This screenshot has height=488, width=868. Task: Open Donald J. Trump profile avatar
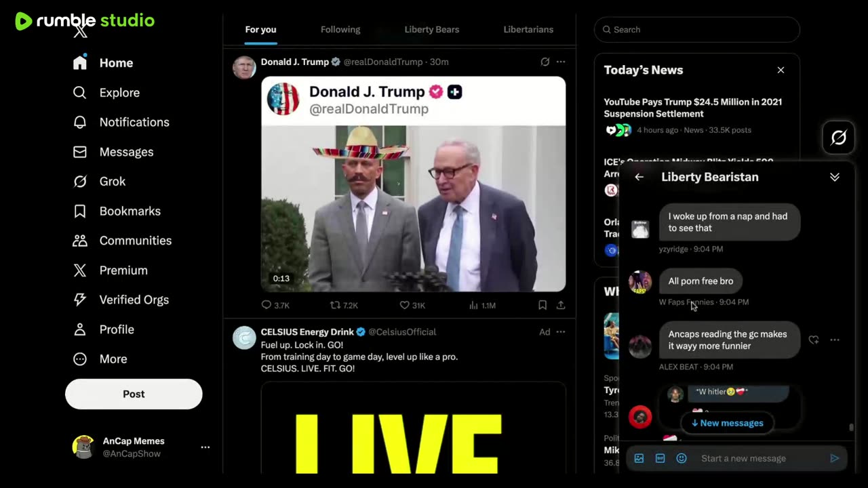pyautogui.click(x=244, y=67)
